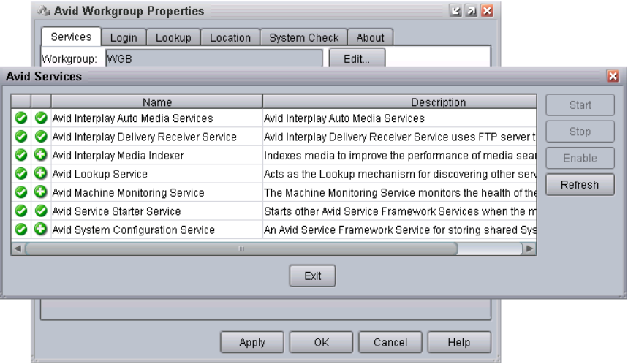Click first status checkmark of Avid Machine Monitoring Service

click(x=20, y=192)
